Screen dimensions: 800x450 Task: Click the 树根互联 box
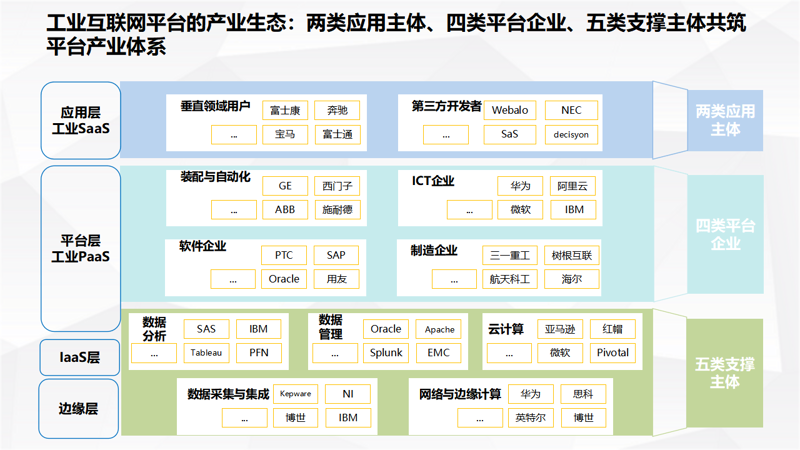[571, 255]
